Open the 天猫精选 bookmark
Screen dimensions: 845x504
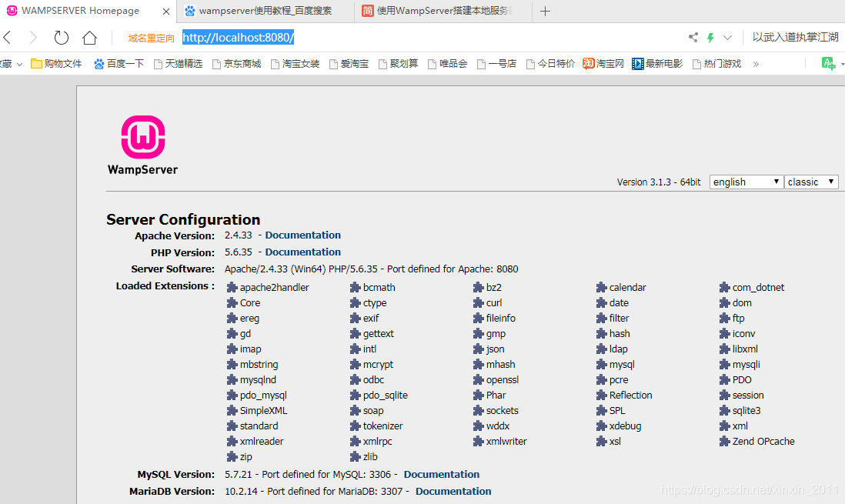[x=178, y=64]
